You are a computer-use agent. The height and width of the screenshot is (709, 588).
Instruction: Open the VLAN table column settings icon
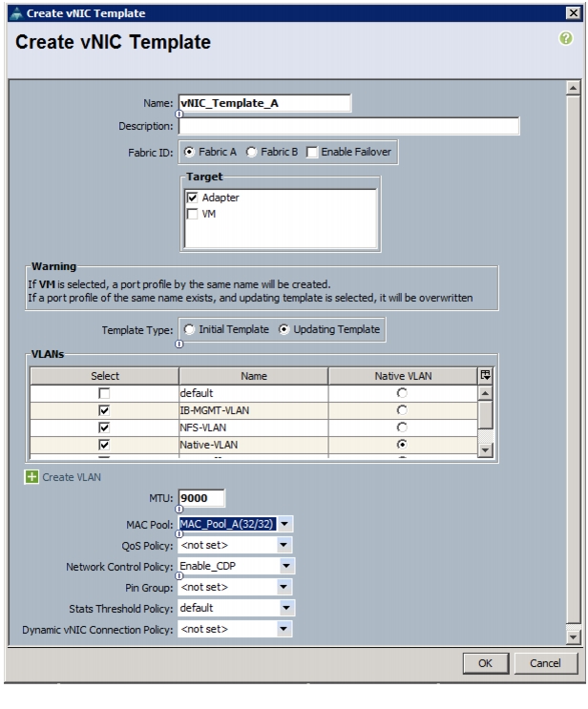(485, 375)
